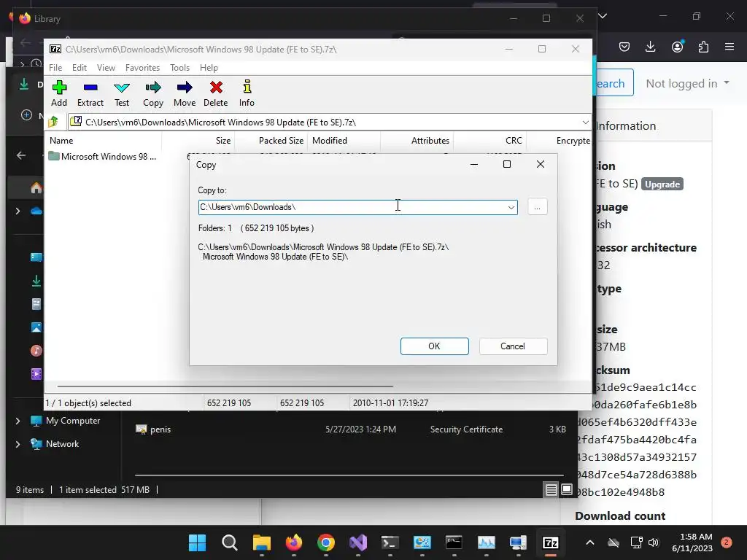The height and width of the screenshot is (560, 747).
Task: Open the Info toolbar icon
Action: (247, 93)
